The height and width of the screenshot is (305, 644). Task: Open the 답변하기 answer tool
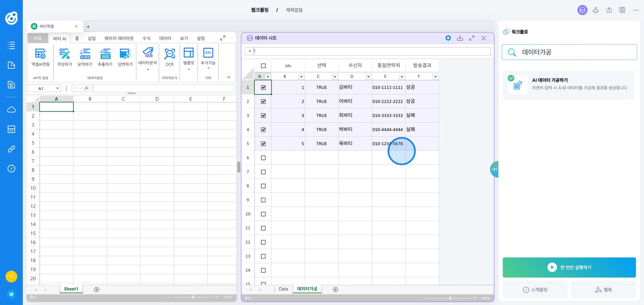(125, 57)
